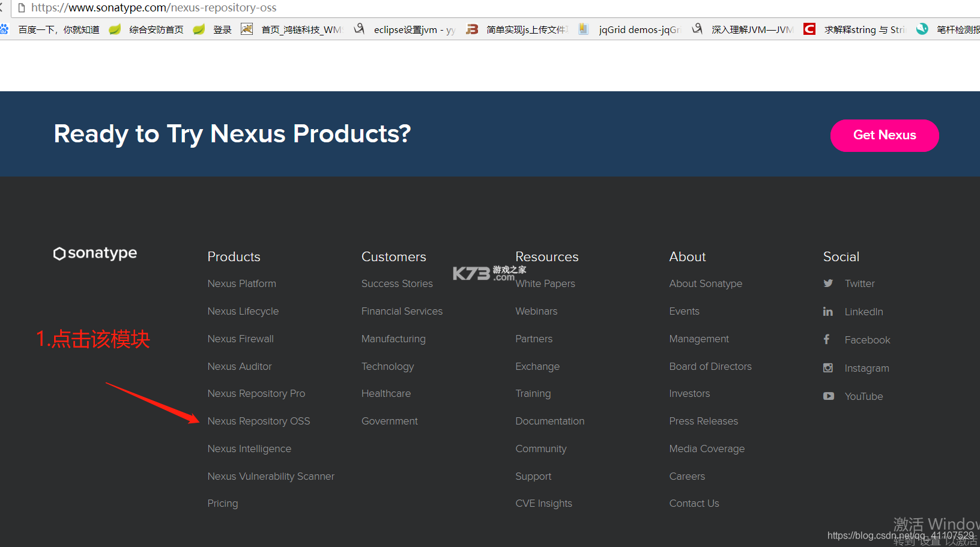Screen dimensions: 980x547
Task: Click the Baidu paw bookmark icon
Action: pos(4,29)
